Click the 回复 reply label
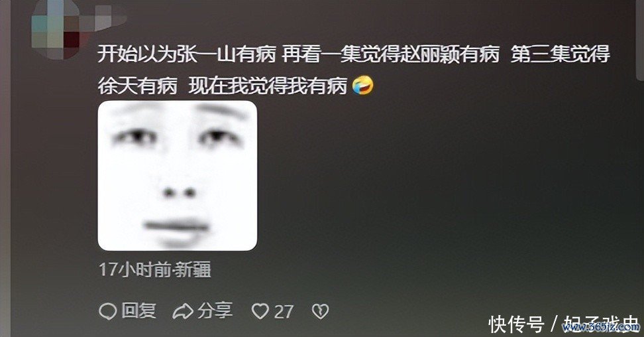Image resolution: width=644 pixels, height=337 pixels. tap(139, 310)
